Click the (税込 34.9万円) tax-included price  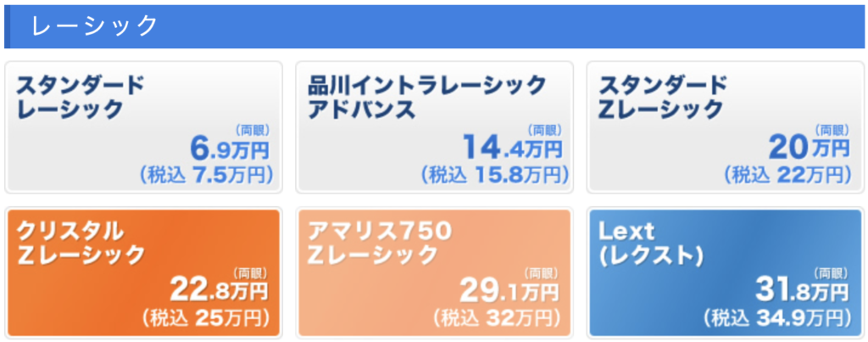[x=777, y=318]
